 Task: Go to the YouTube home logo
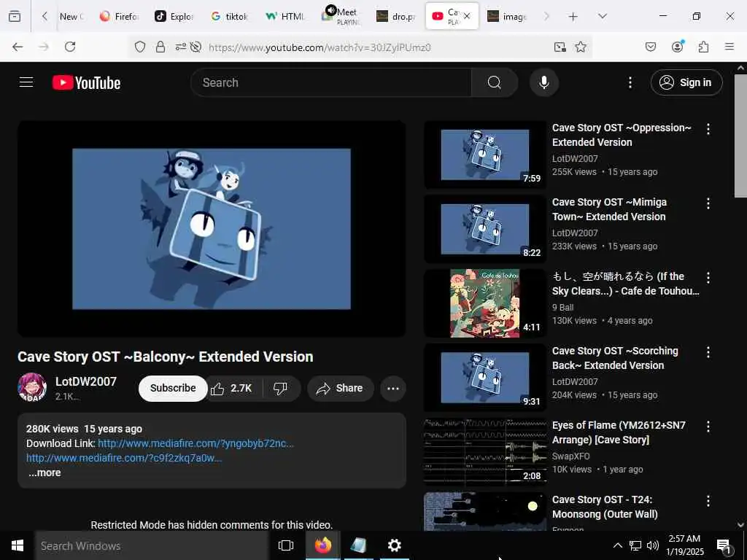86,83
